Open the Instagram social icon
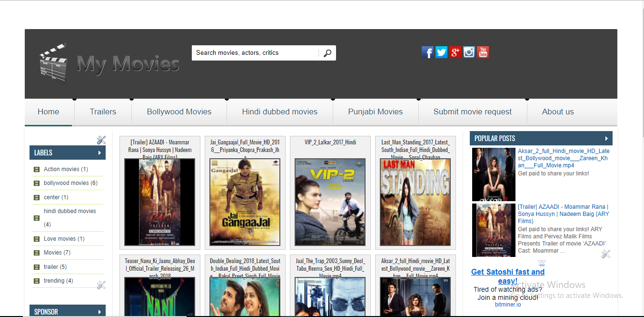This screenshot has width=644, height=317. [x=469, y=52]
